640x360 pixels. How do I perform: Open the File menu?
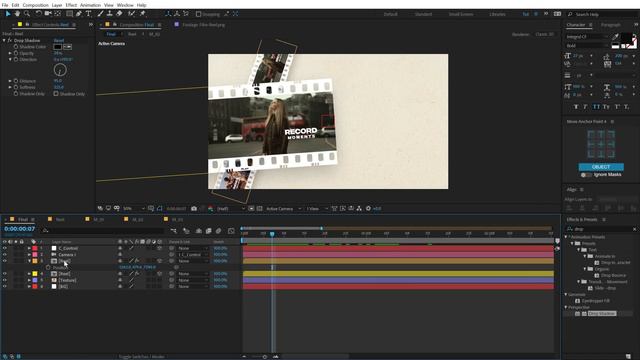[x=5, y=5]
